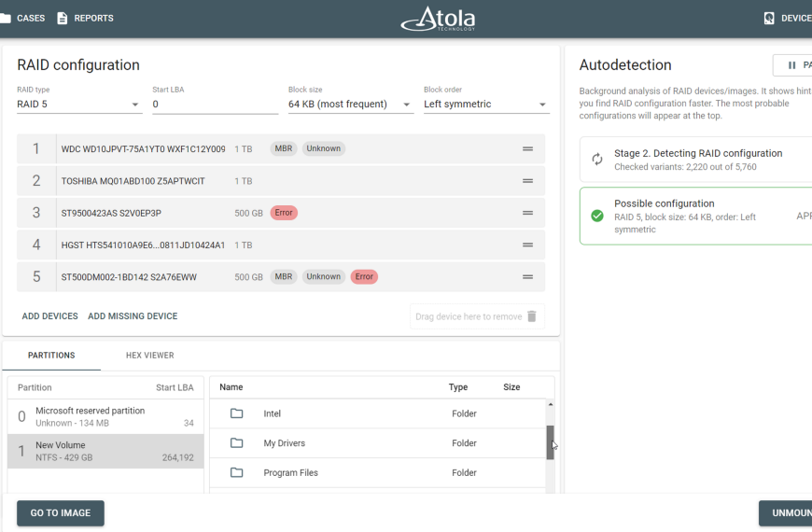Select New Volume NTFS partition
812x532 pixels.
[105, 451]
